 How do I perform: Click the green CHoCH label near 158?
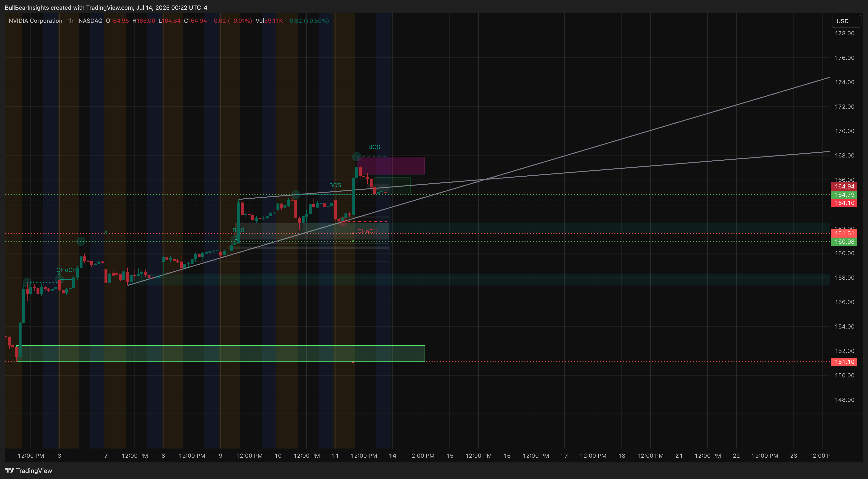(66, 270)
